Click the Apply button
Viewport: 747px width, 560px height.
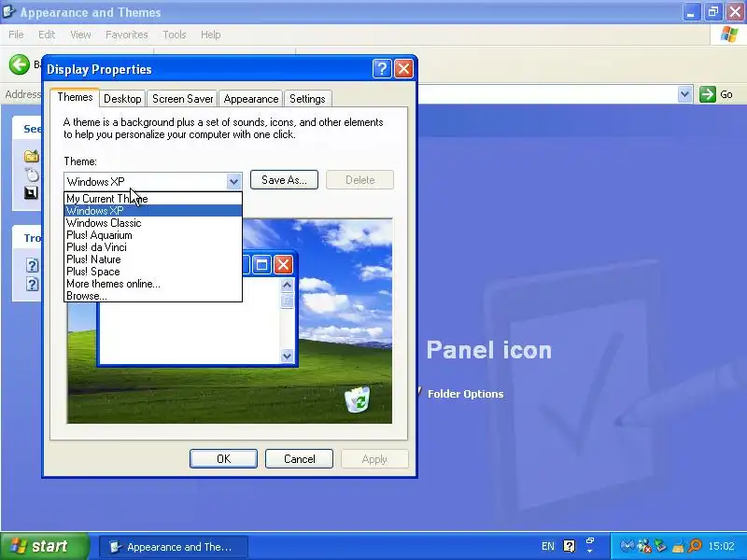(x=374, y=458)
